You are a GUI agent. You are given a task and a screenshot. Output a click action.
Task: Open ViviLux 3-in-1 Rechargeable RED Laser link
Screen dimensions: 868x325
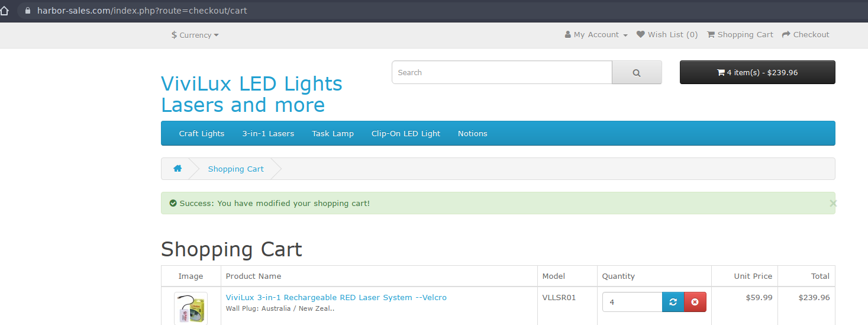[x=336, y=297]
